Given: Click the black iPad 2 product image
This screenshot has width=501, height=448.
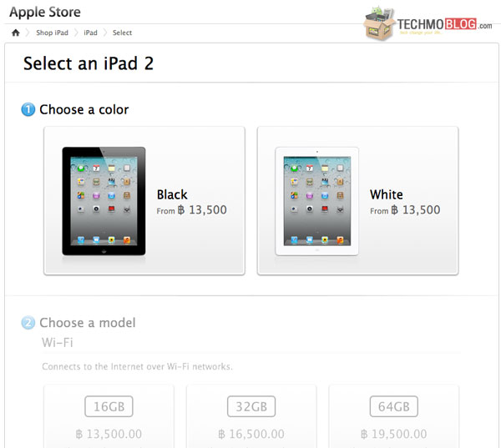Looking at the screenshot, I should (104, 201).
